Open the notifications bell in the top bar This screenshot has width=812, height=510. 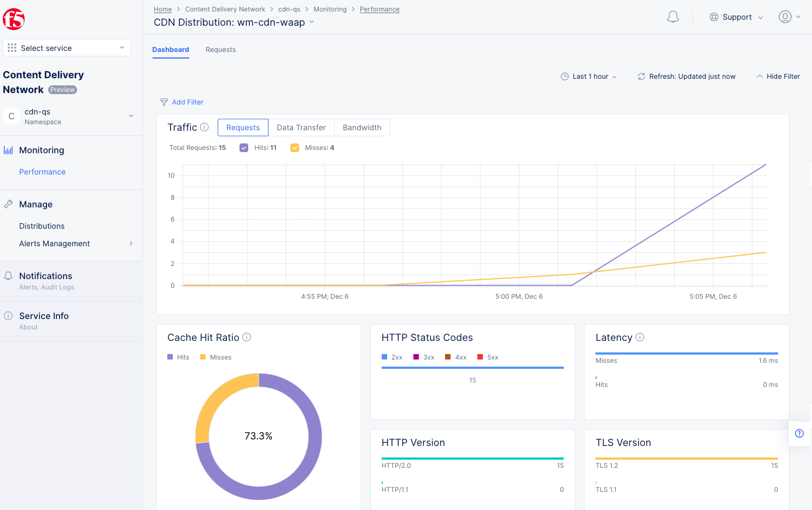(x=673, y=16)
